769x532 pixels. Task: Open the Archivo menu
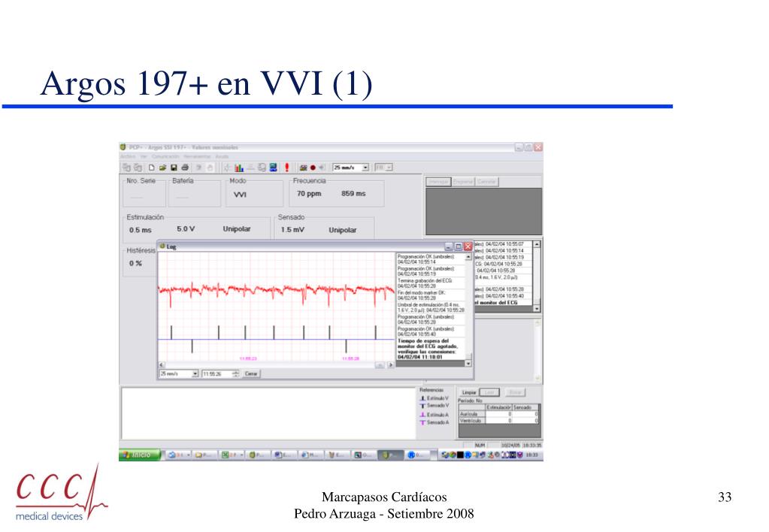pyautogui.click(x=127, y=156)
